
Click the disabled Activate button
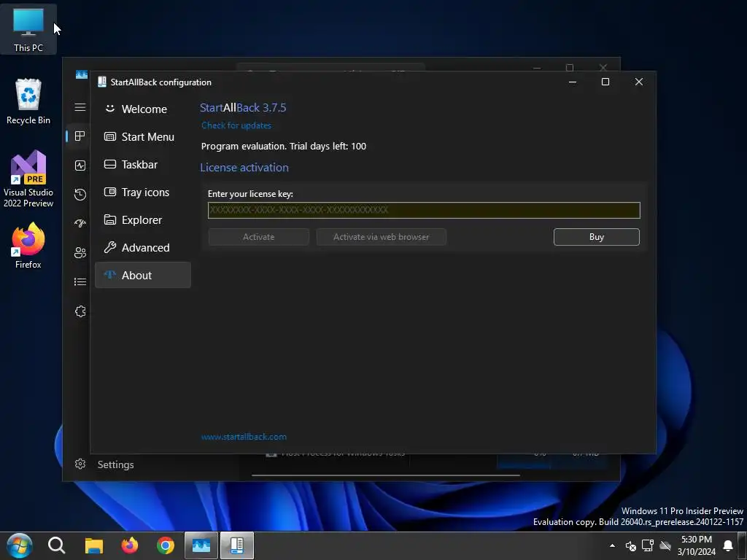tap(259, 237)
